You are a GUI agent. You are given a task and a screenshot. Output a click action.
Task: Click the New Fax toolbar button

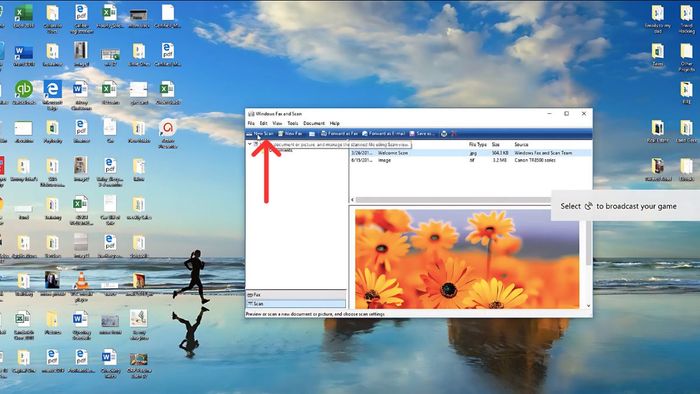pyautogui.click(x=290, y=133)
